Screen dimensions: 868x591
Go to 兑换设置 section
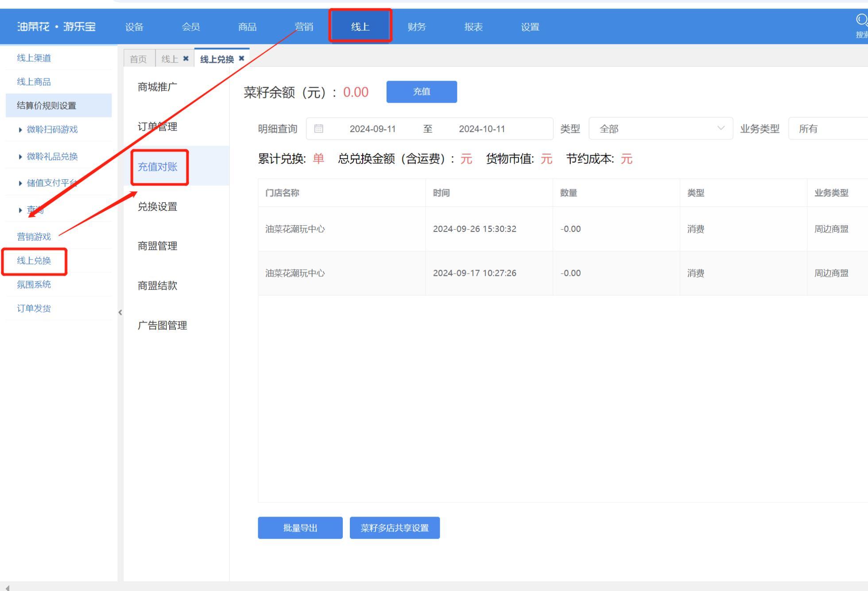157,206
